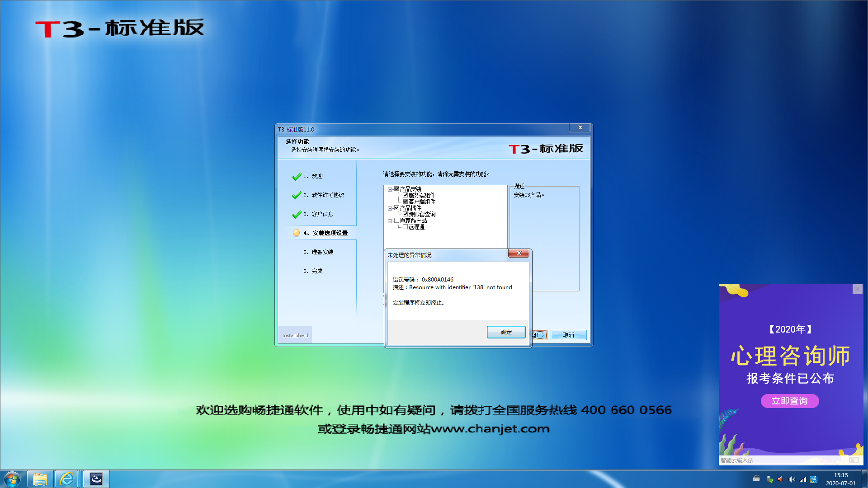Open the clock showing 15:15
Viewport: 868px width, 488px height.
[x=841, y=479]
